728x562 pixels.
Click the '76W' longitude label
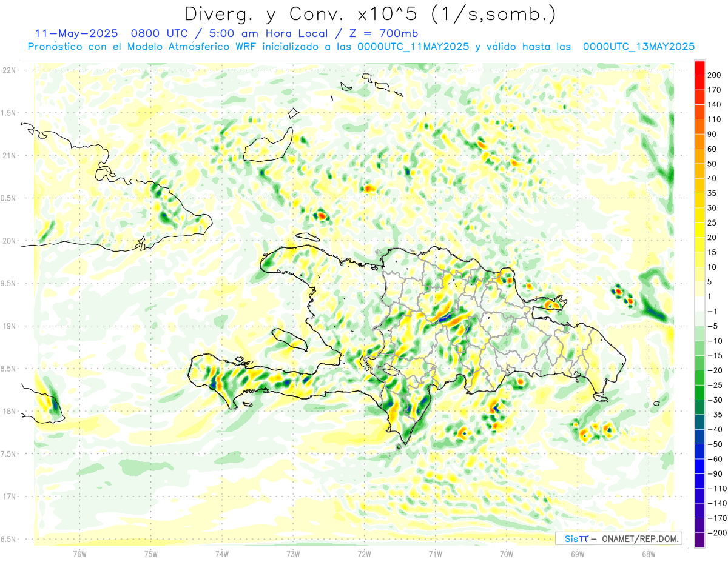(79, 554)
